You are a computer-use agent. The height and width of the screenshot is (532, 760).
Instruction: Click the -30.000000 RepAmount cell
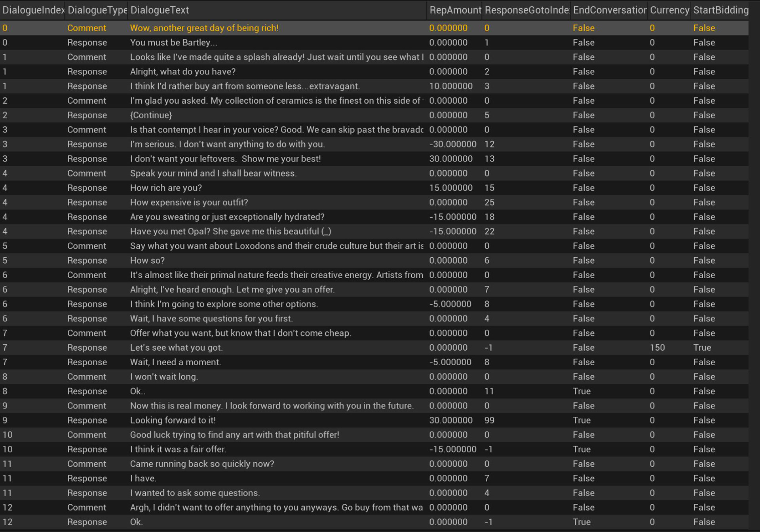[x=452, y=144]
